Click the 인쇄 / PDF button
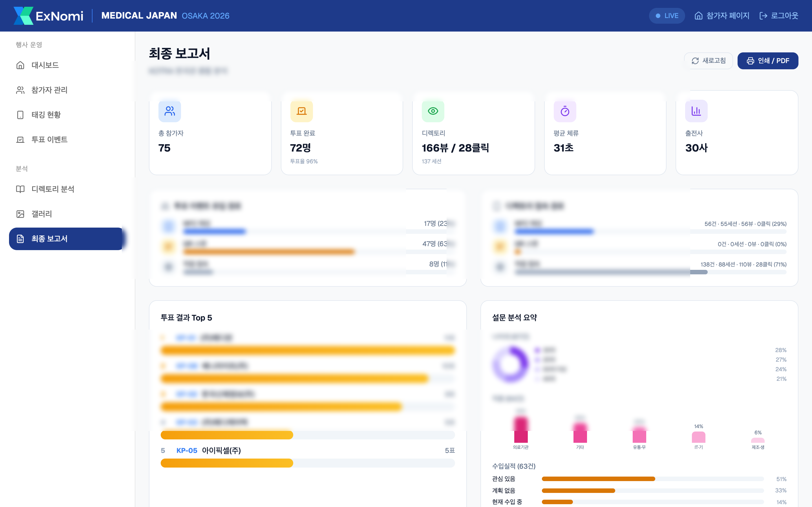The width and height of the screenshot is (812, 507). [x=767, y=61]
